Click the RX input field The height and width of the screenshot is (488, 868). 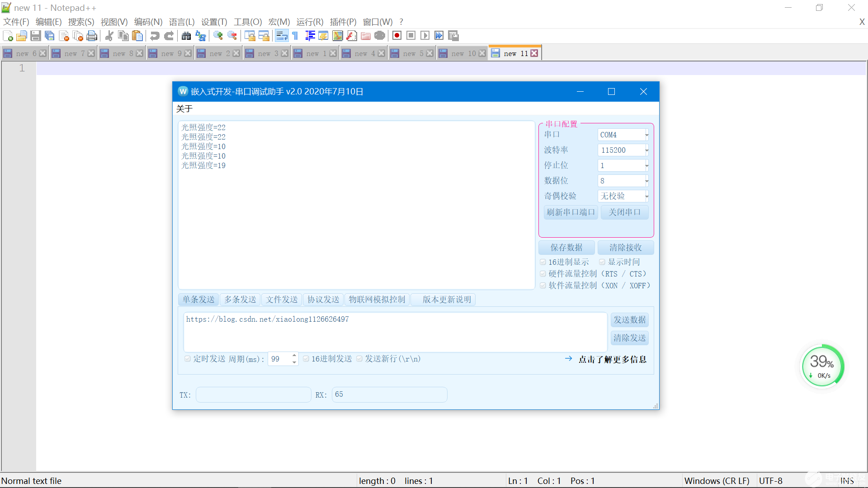(389, 394)
